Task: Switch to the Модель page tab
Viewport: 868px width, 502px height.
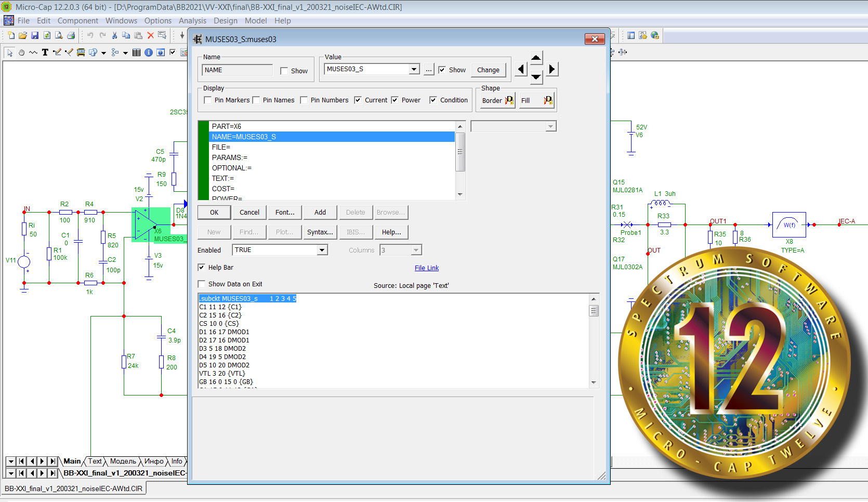Action: (123, 461)
